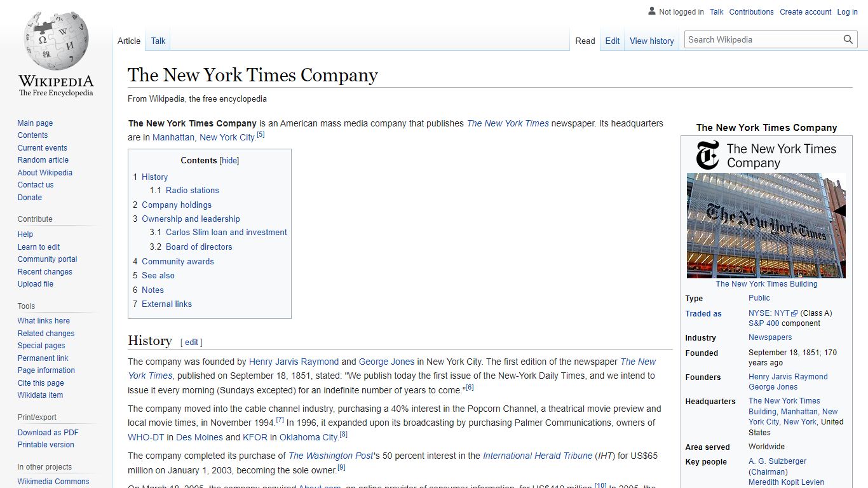Screen dimensions: 868x488
Task: Open Related changes
Action: tap(46, 334)
